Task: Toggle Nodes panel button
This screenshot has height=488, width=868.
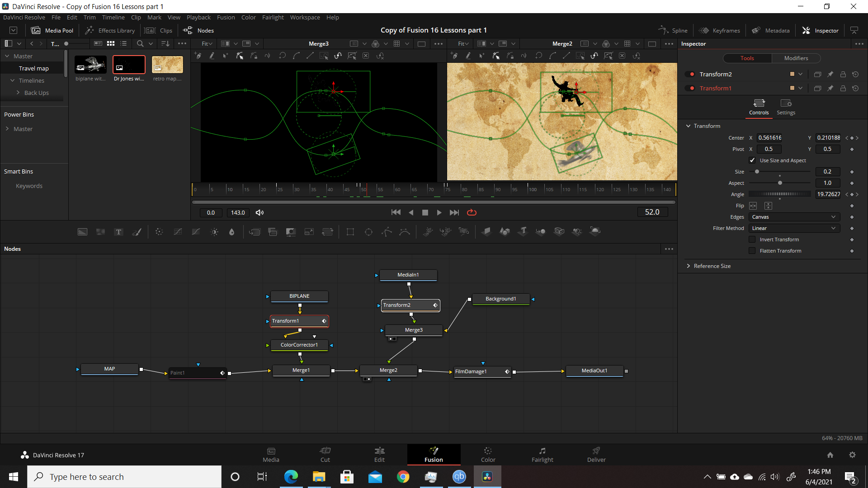Action: (x=198, y=30)
